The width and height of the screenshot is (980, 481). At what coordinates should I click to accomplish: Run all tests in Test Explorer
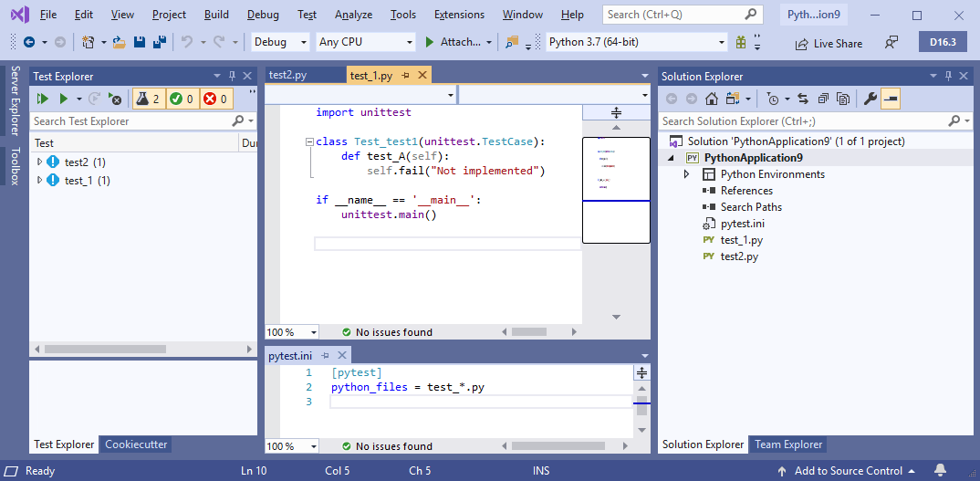click(43, 99)
